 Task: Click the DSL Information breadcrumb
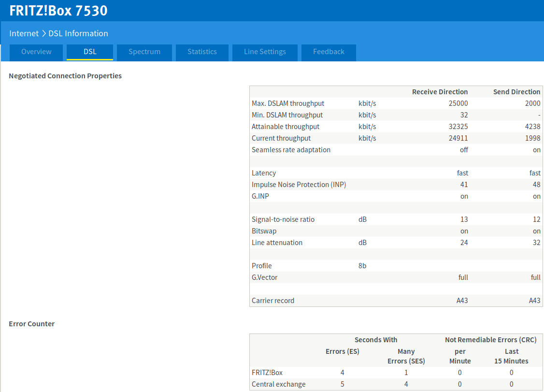[78, 33]
